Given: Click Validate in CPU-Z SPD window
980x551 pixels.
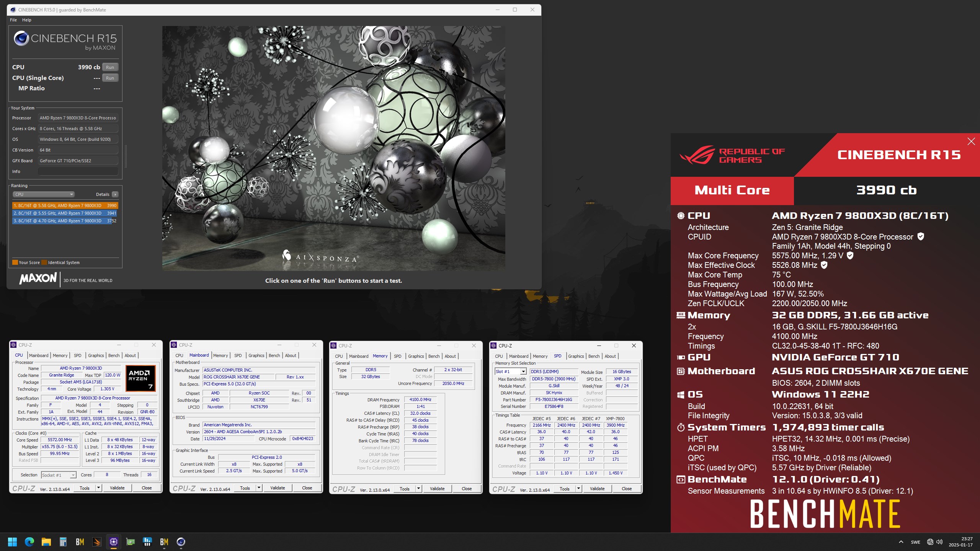Looking at the screenshot, I should pos(597,489).
